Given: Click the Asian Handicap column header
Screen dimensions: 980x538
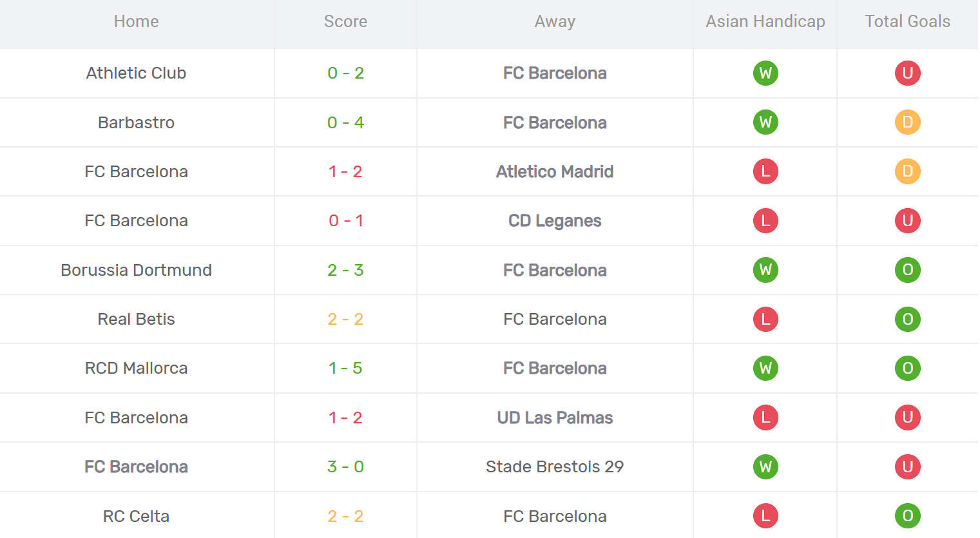Looking at the screenshot, I should [x=765, y=21].
